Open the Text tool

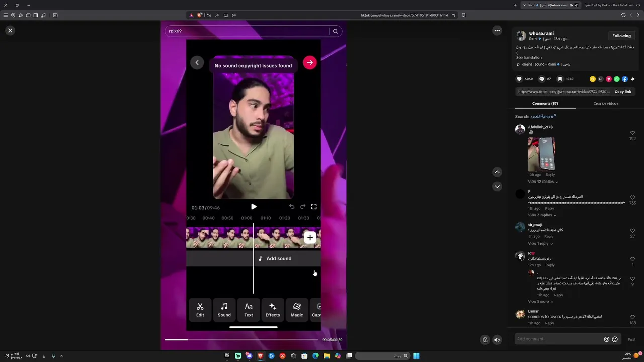click(x=249, y=310)
